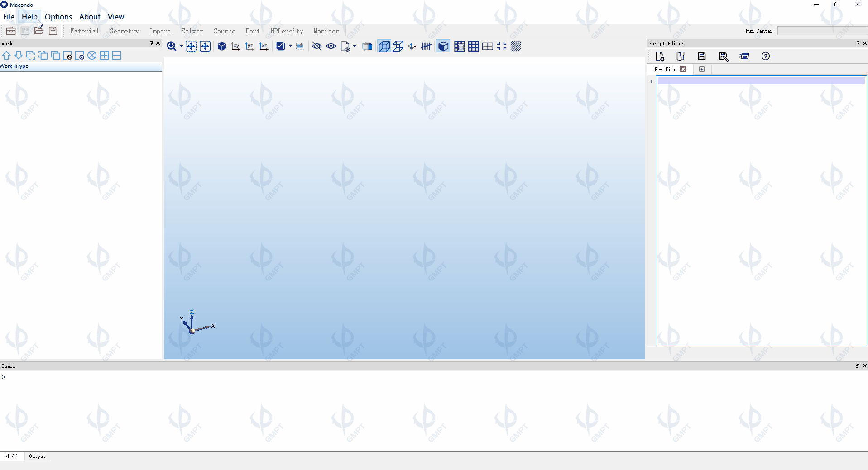
Task: Open the File menu
Action: [x=9, y=17]
